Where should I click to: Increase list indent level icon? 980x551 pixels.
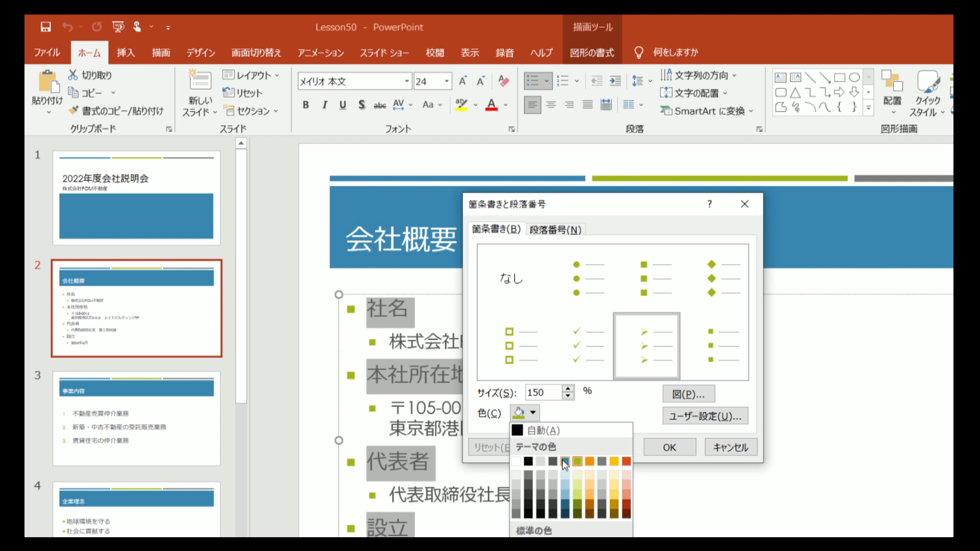pos(615,81)
